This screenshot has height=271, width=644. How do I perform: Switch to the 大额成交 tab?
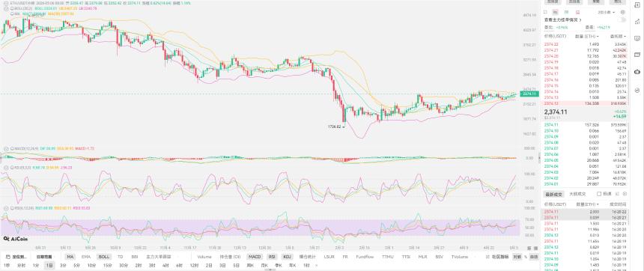[577, 193]
